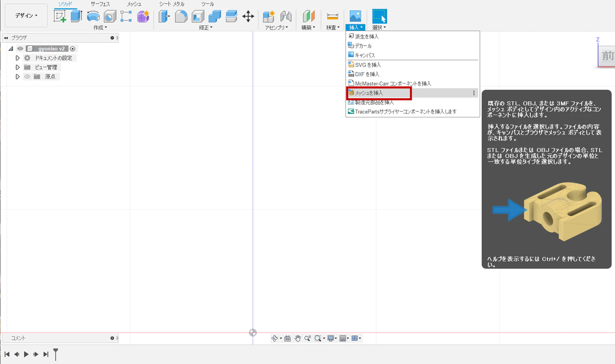The width and height of the screenshot is (615, 364).
Task: Collapse the ブラウザ panel with round button
Action: point(112,38)
